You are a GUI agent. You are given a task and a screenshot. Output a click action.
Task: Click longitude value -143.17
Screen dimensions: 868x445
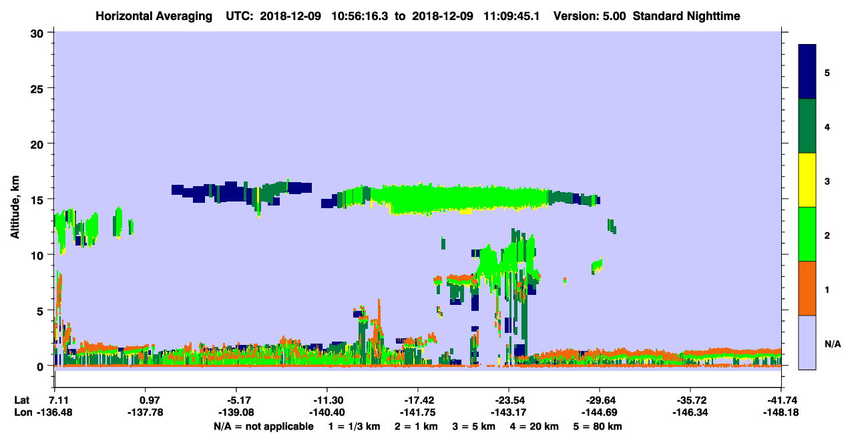(x=508, y=413)
